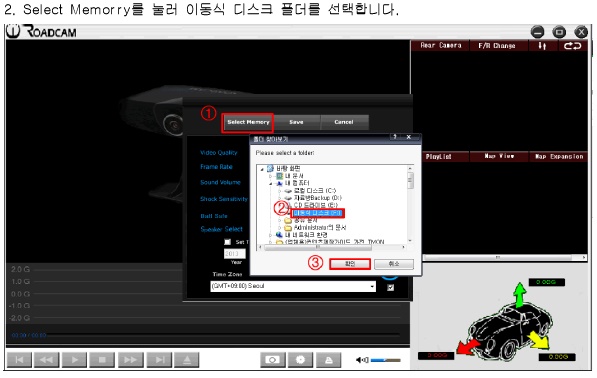597x378 pixels.
Task: Click the print icon button
Action: click(x=329, y=360)
